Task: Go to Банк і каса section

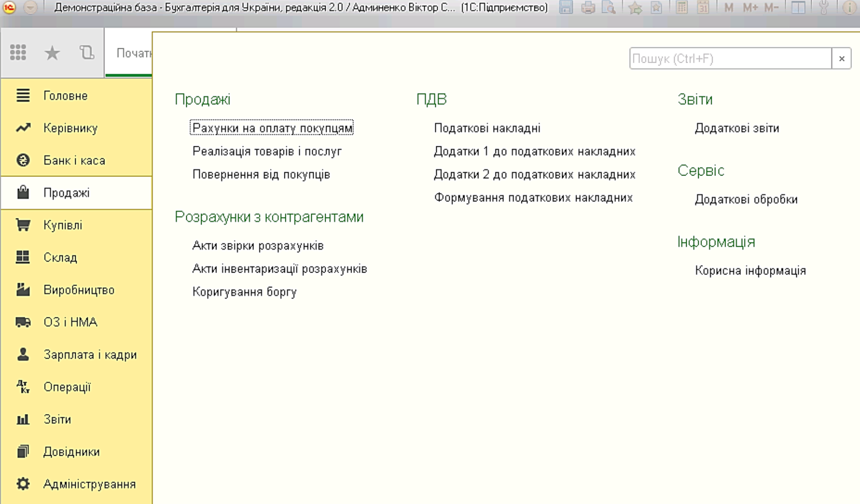Action: [77, 160]
